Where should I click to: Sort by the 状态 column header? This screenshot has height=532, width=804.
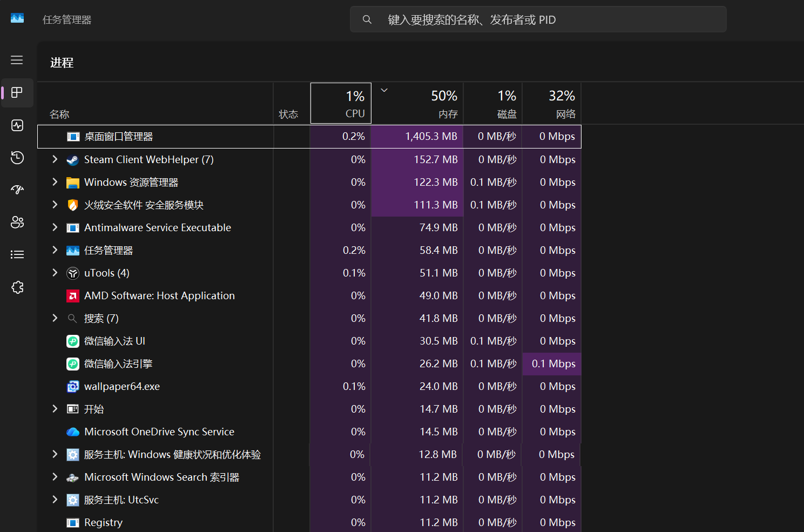pos(292,103)
